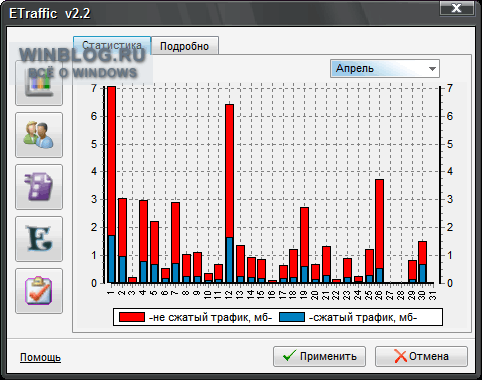This screenshot has height=380, width=482.
Task: Open the clipboard checkmark sidebar icon
Action: click(39, 291)
